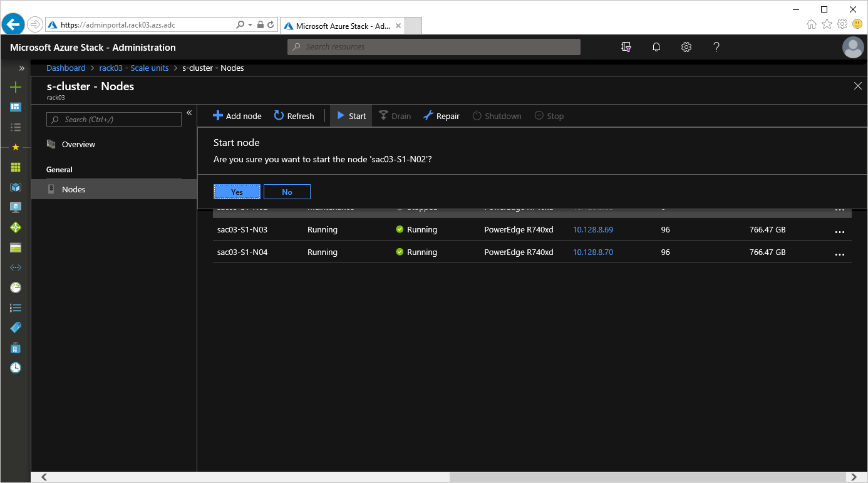Click the Drain toolbar button
The height and width of the screenshot is (483, 868).
pos(395,116)
